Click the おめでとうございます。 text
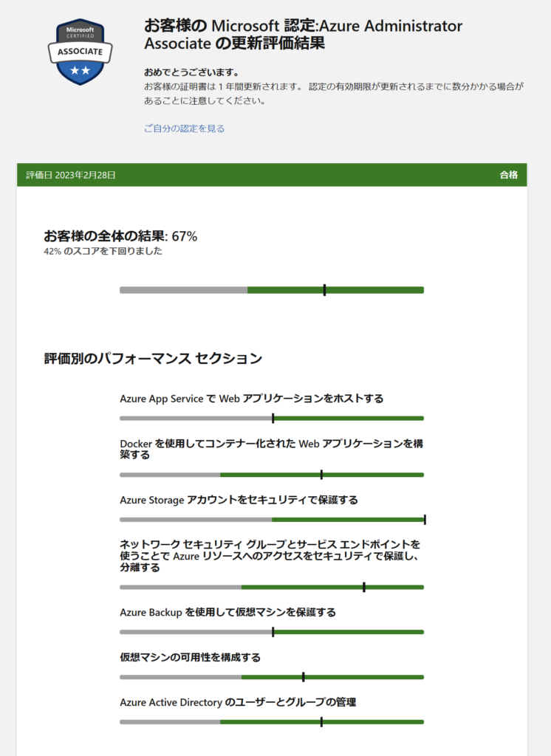 (192, 72)
